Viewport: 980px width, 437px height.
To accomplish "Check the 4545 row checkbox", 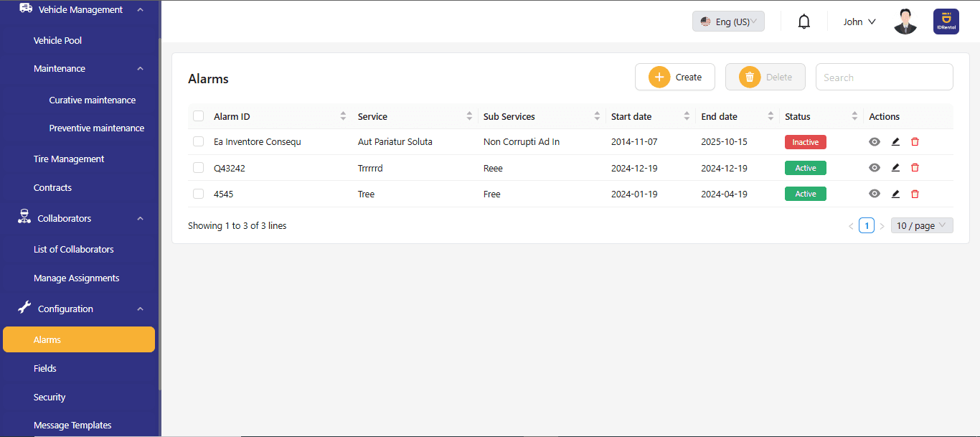I will click(199, 194).
